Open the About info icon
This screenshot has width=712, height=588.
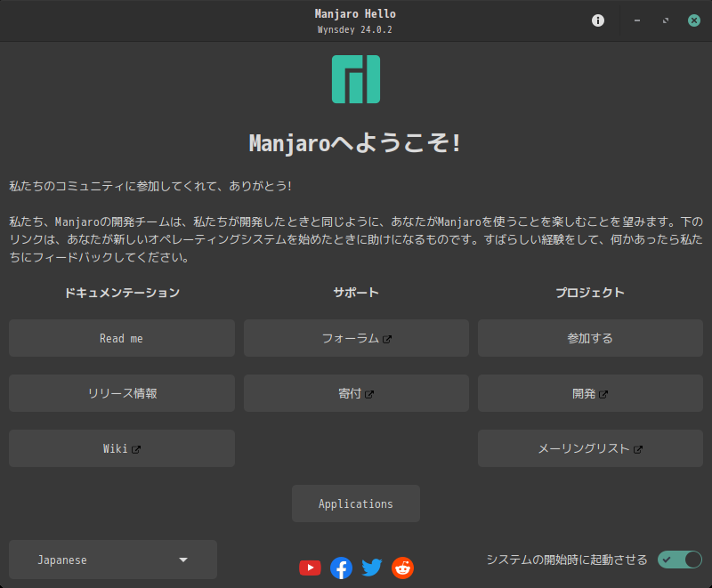click(x=597, y=20)
